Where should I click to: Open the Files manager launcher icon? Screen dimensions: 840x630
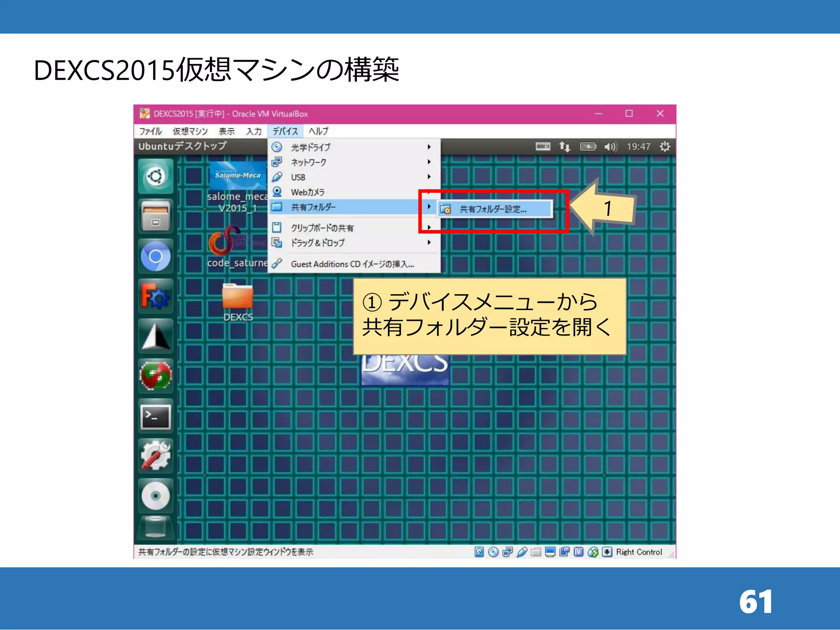pos(155,217)
